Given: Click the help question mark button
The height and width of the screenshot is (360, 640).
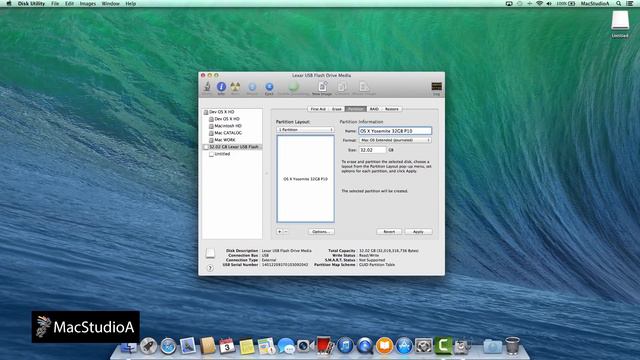Looking at the screenshot, I should tap(210, 268).
